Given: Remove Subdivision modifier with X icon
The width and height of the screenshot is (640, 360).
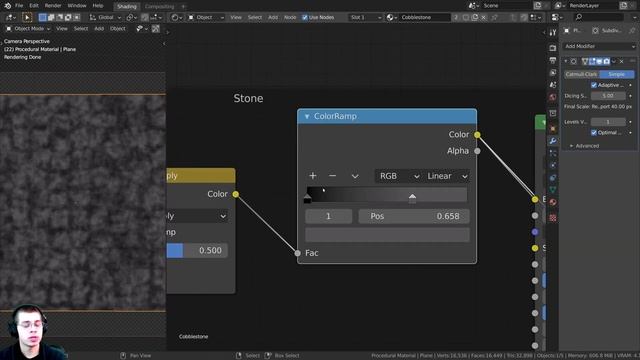Looking at the screenshot, I should point(622,61).
